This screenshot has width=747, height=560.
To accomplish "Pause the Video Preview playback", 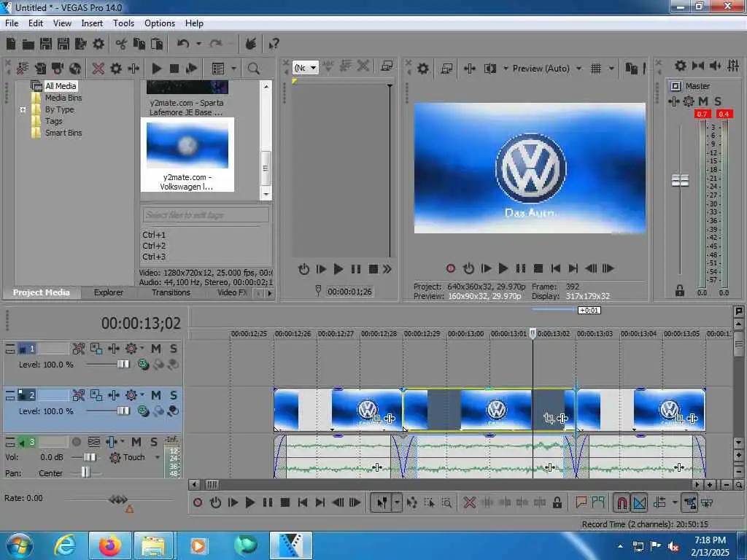I will pos(520,268).
